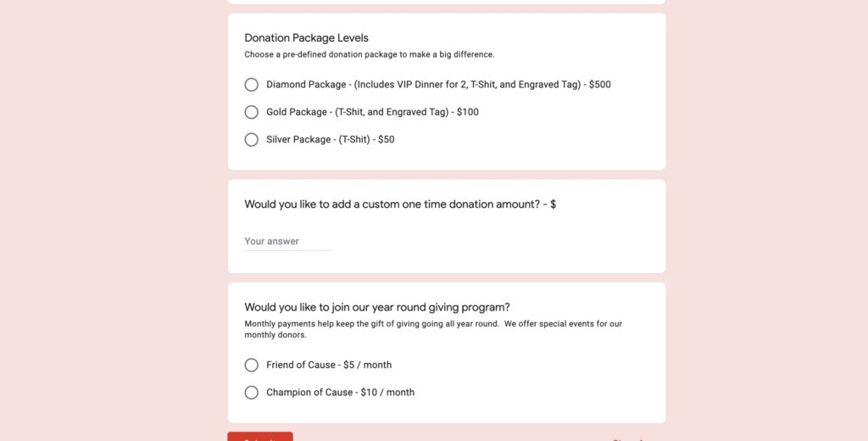
Task: Click the "$5 / month" option label text
Action: pyautogui.click(x=329, y=365)
